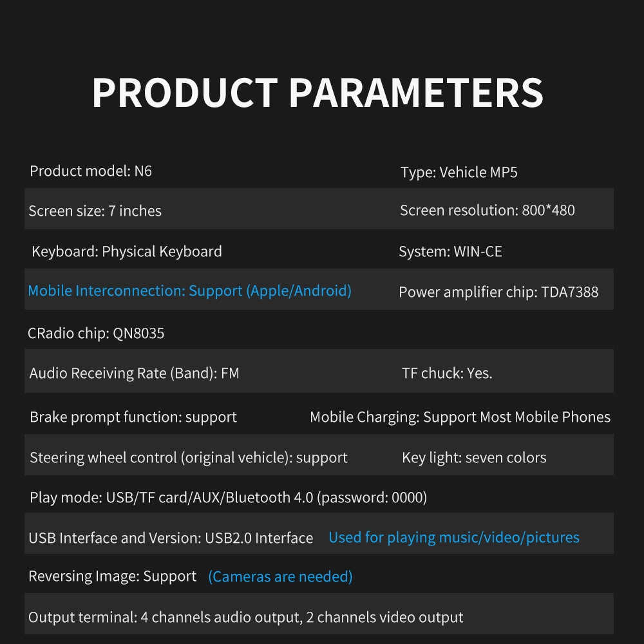The image size is (644, 644).
Task: Select the Product model: N6 text
Action: click(91, 171)
